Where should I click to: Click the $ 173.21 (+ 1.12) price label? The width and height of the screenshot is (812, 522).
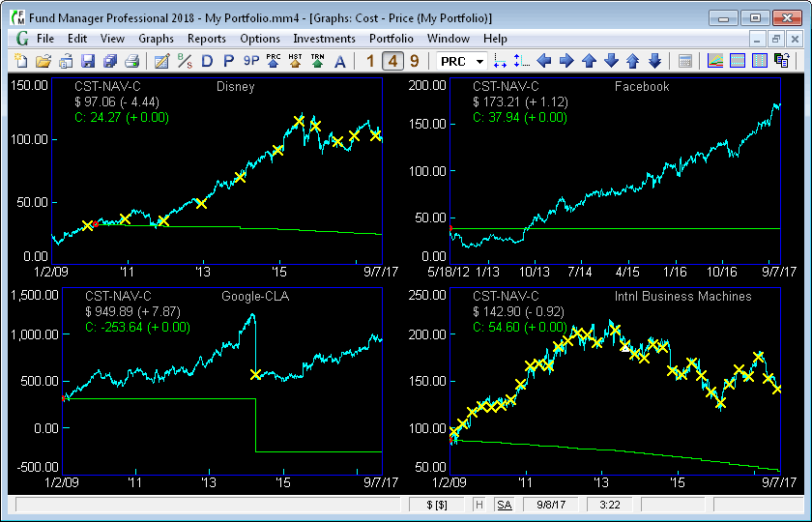tap(520, 102)
